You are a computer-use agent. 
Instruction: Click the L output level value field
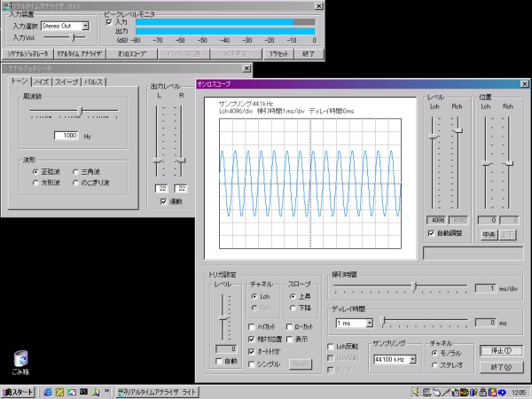point(161,189)
